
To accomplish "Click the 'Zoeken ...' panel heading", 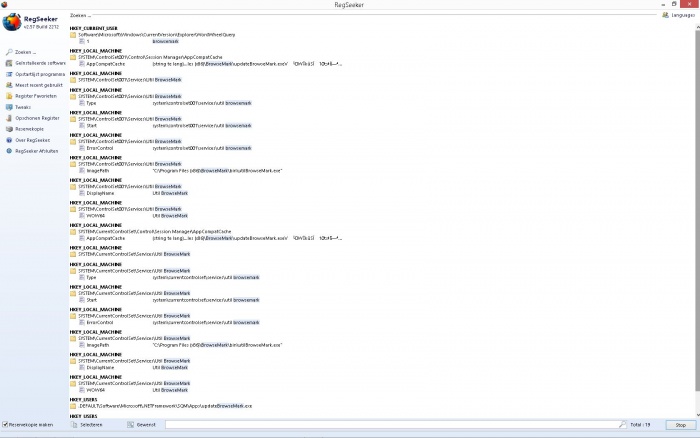I will pos(80,15).
